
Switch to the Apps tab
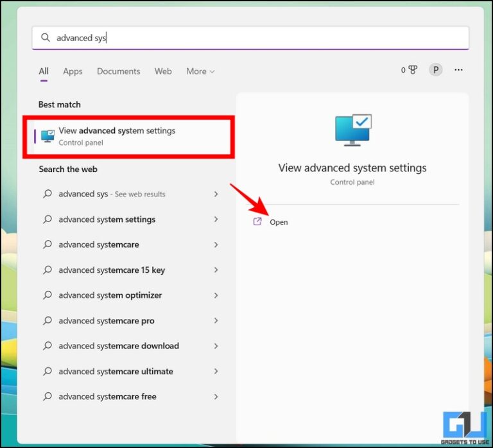pos(73,71)
